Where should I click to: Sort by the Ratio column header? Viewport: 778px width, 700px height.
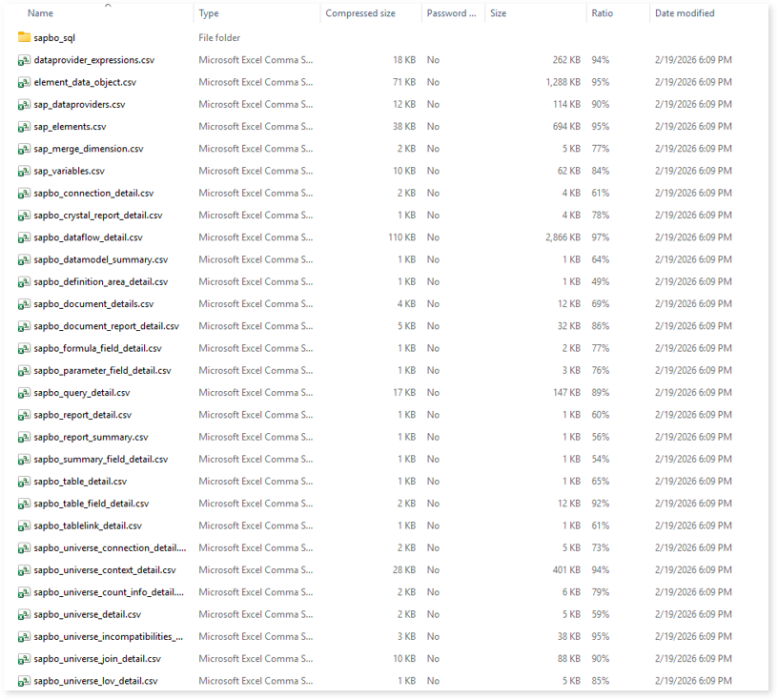(x=602, y=13)
